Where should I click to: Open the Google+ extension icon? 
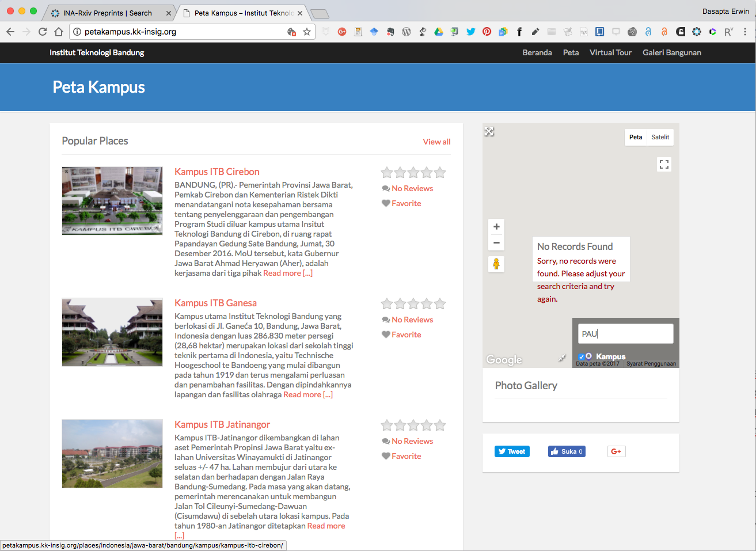pos(342,32)
